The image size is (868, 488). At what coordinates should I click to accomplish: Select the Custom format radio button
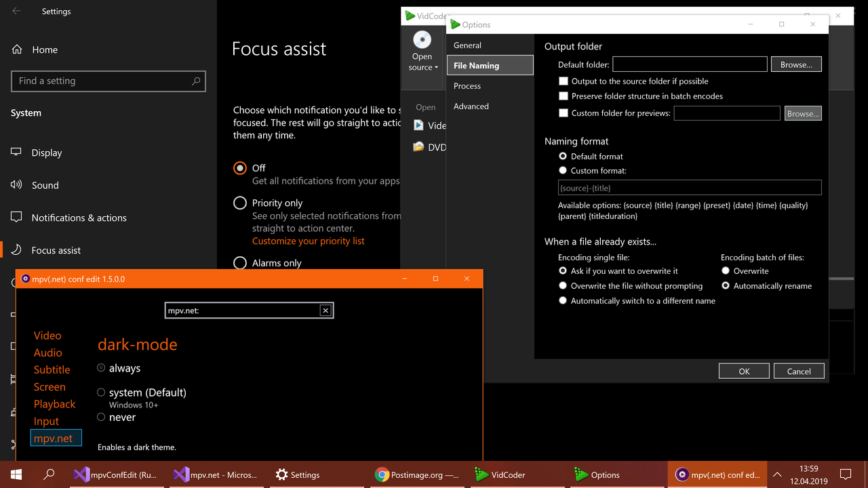tap(563, 170)
